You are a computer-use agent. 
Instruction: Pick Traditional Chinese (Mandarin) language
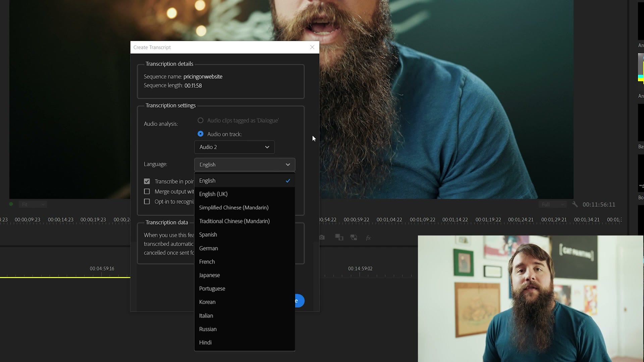(x=245, y=221)
